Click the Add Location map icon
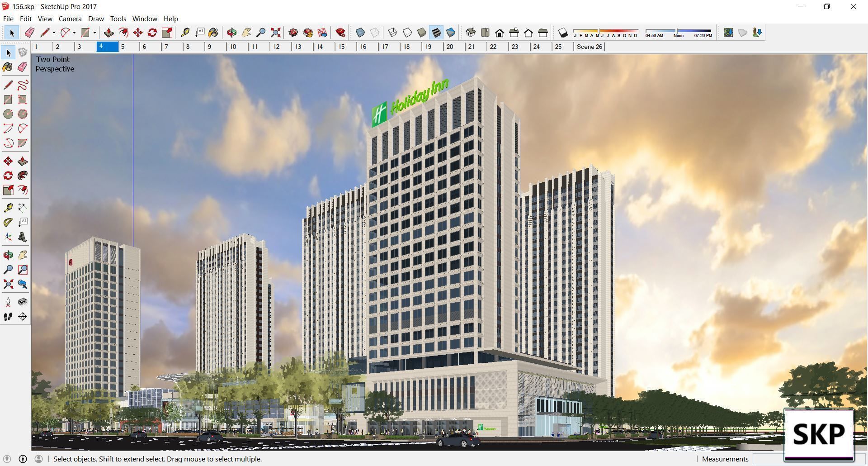 tap(728, 33)
